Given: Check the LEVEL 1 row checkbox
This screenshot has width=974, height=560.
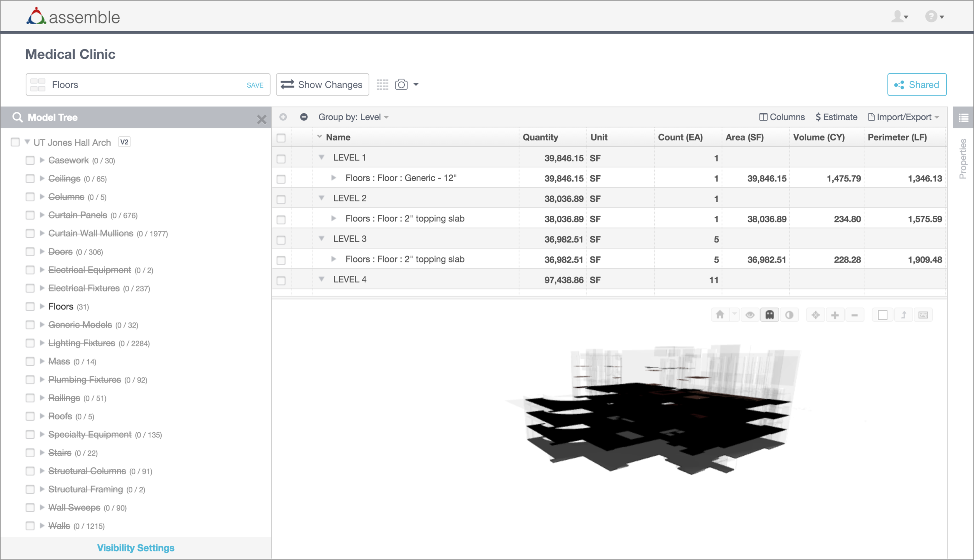Looking at the screenshot, I should 281,159.
